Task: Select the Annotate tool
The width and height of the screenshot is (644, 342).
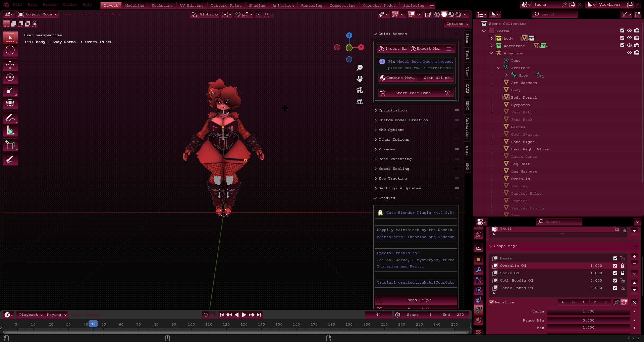Action: click(x=10, y=118)
